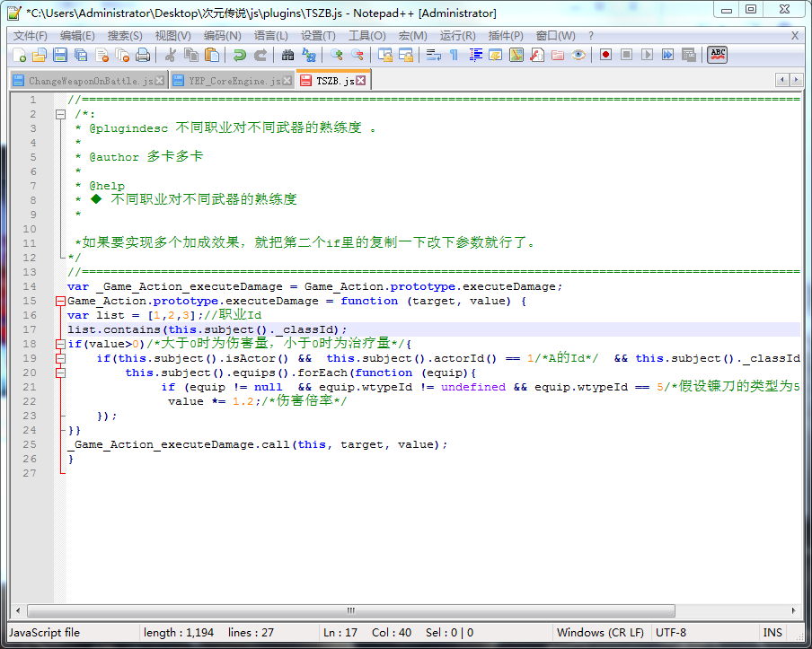Open the 窗口(W) menu
812x649 pixels.
(x=555, y=36)
